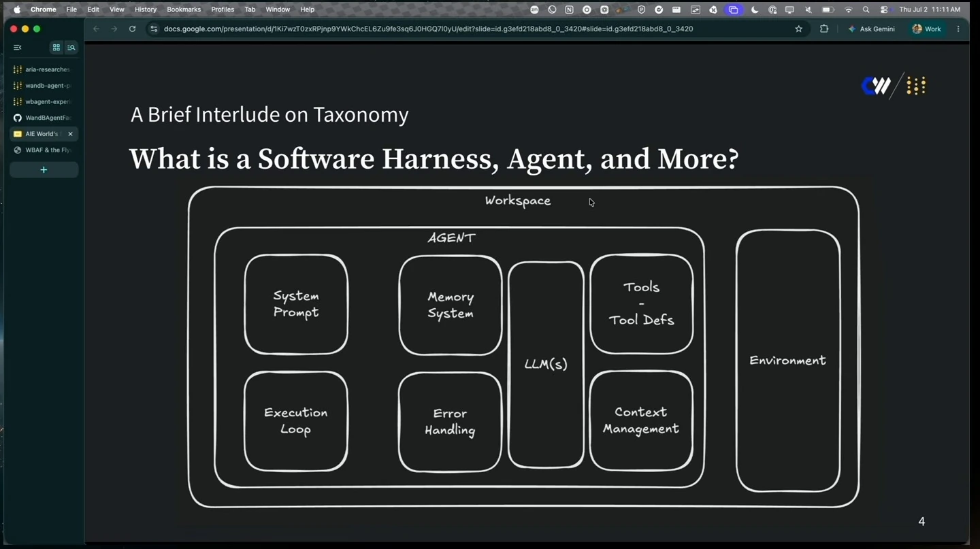Select the Error Handling box

pyautogui.click(x=450, y=422)
